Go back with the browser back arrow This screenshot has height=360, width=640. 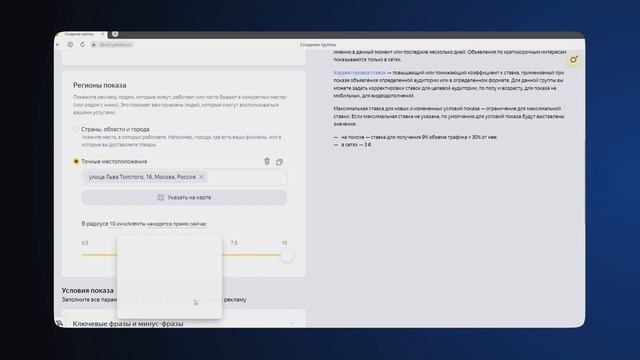pyautogui.click(x=58, y=44)
